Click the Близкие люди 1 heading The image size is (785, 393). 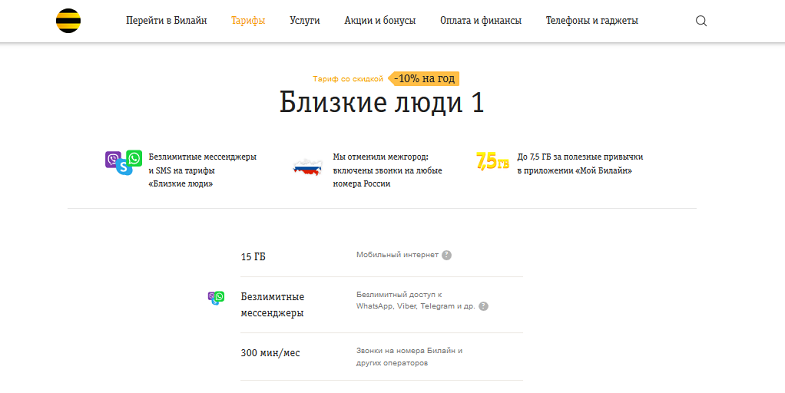(x=381, y=102)
